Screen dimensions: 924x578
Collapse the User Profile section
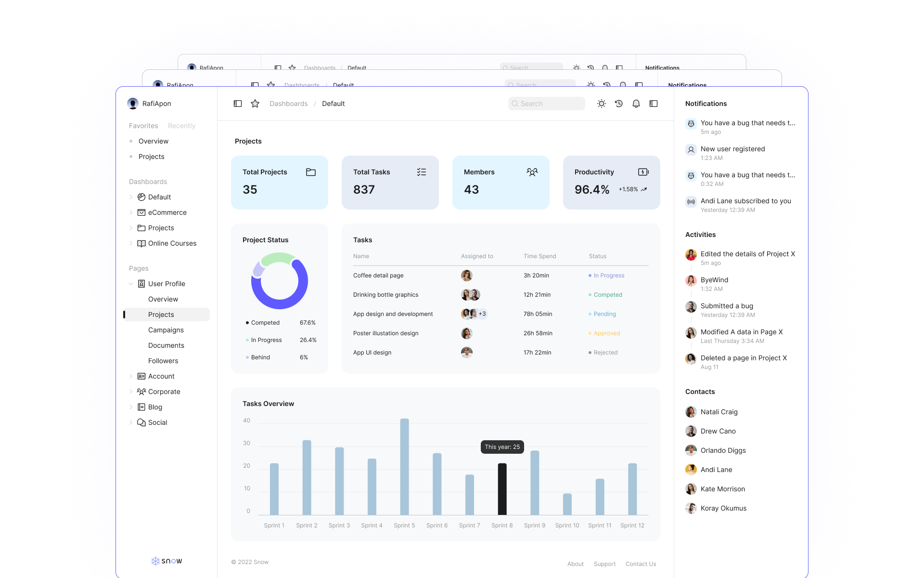pyautogui.click(x=131, y=284)
